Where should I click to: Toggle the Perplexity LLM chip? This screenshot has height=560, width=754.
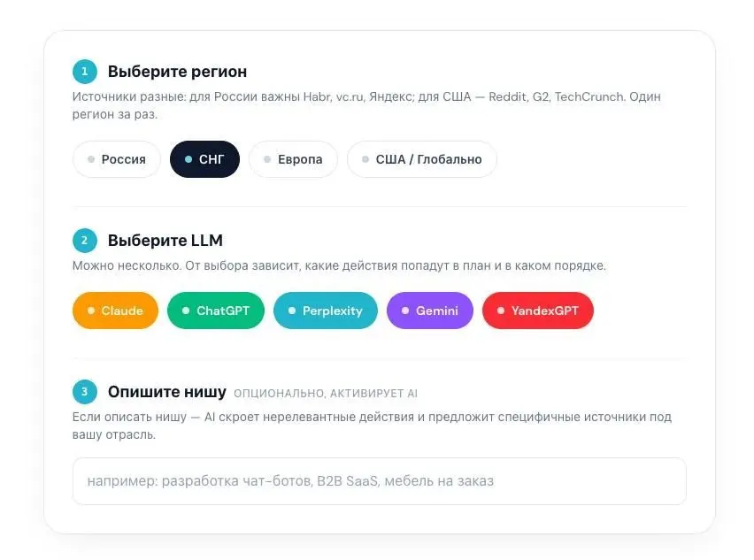click(326, 311)
